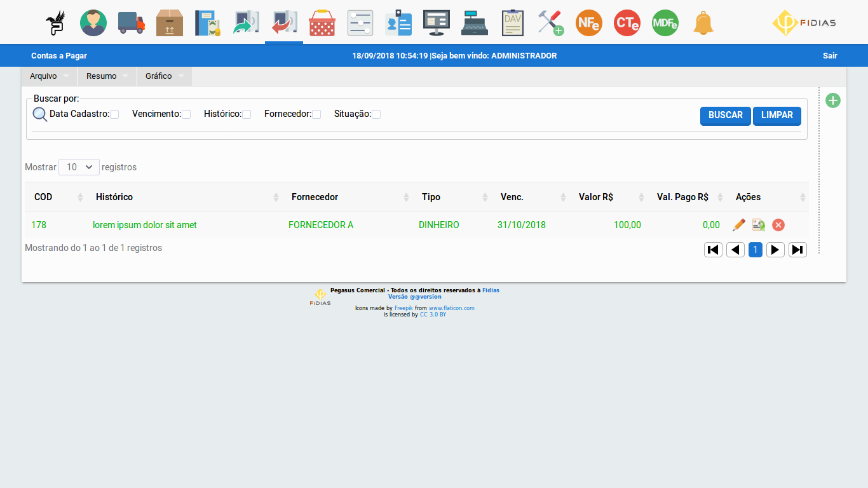Check the Fornecedor filter checkbox
The image size is (868, 488).
click(x=316, y=114)
